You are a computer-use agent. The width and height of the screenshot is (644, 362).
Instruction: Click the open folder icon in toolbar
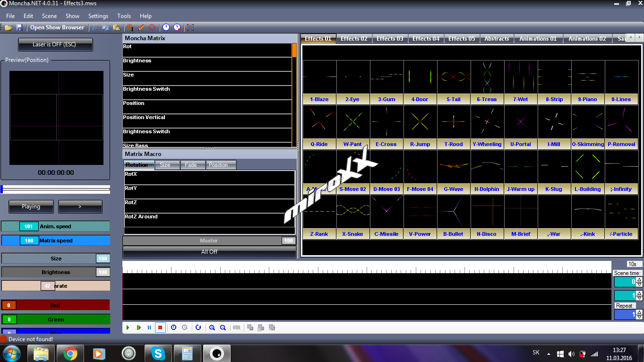point(9,27)
